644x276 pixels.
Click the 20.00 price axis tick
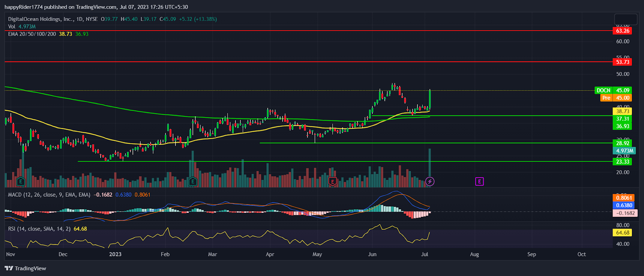coord(623,172)
